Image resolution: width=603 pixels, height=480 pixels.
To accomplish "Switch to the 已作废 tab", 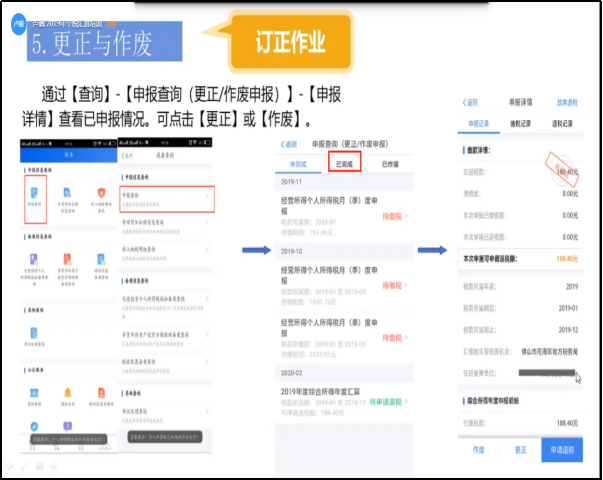I will tap(391, 164).
